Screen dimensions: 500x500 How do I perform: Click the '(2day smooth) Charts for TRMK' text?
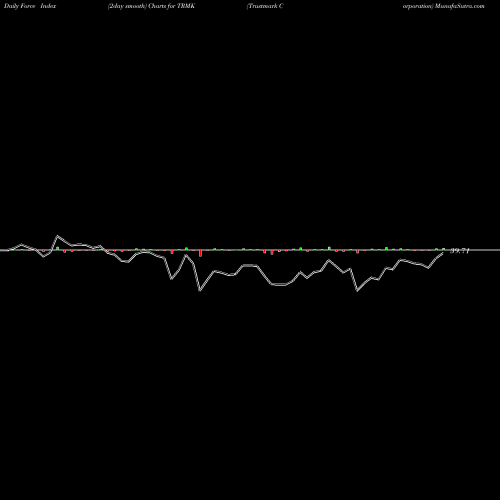(x=151, y=6)
